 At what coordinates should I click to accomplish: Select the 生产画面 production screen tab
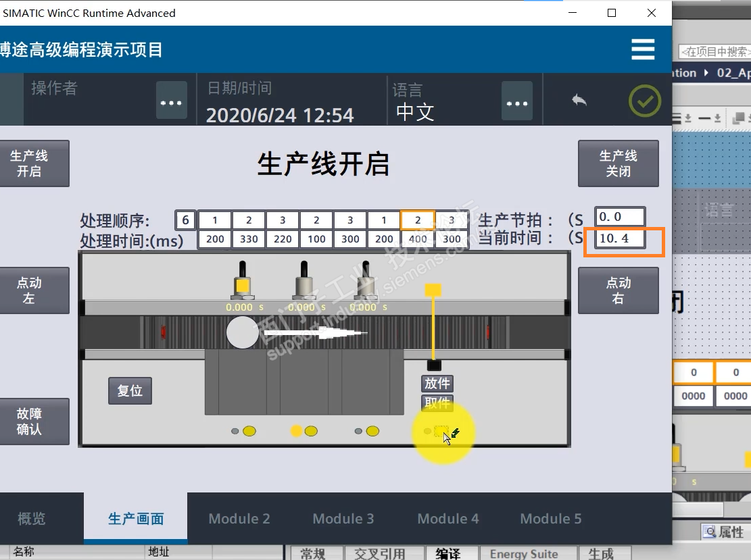click(136, 518)
